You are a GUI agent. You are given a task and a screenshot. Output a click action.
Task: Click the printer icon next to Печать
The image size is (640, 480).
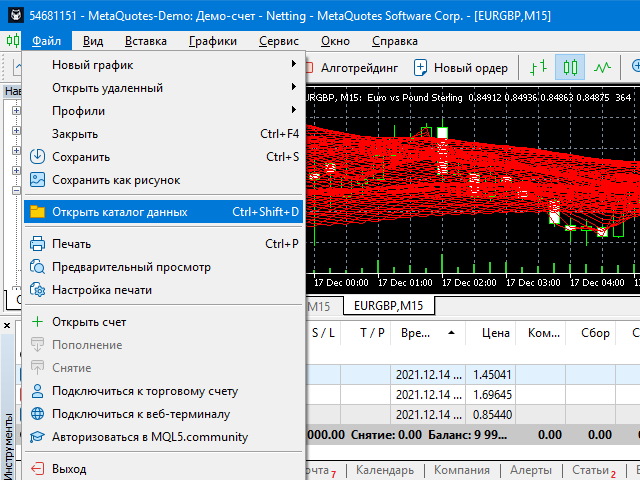(x=37, y=244)
